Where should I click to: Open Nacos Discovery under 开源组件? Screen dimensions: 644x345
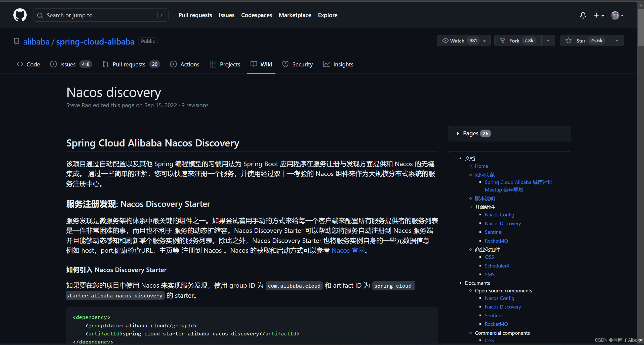(x=503, y=223)
